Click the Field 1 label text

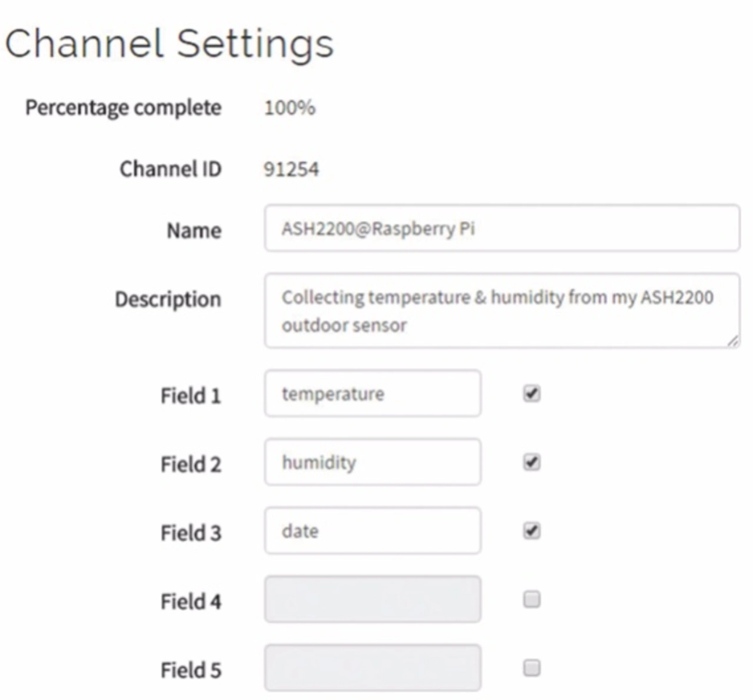click(191, 396)
